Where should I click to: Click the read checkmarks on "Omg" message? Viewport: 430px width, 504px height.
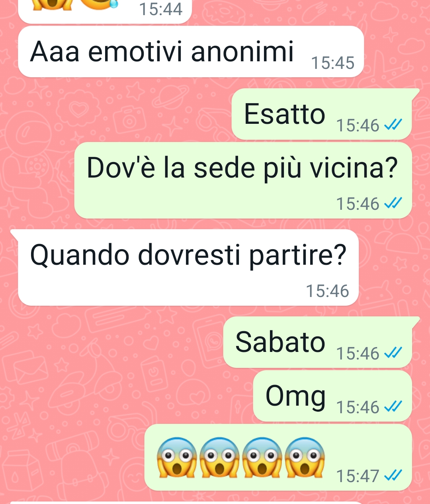[393, 406]
